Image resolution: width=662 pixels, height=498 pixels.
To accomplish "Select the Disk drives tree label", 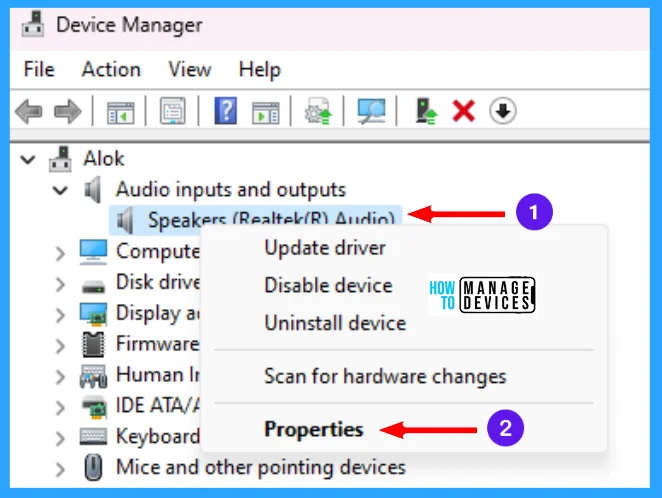I will pos(157,282).
